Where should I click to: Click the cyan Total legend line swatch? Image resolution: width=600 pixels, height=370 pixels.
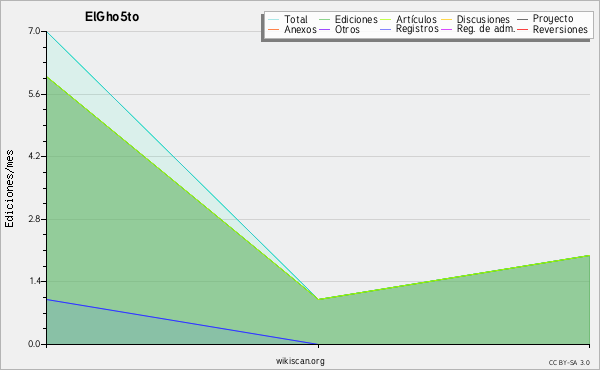point(274,19)
